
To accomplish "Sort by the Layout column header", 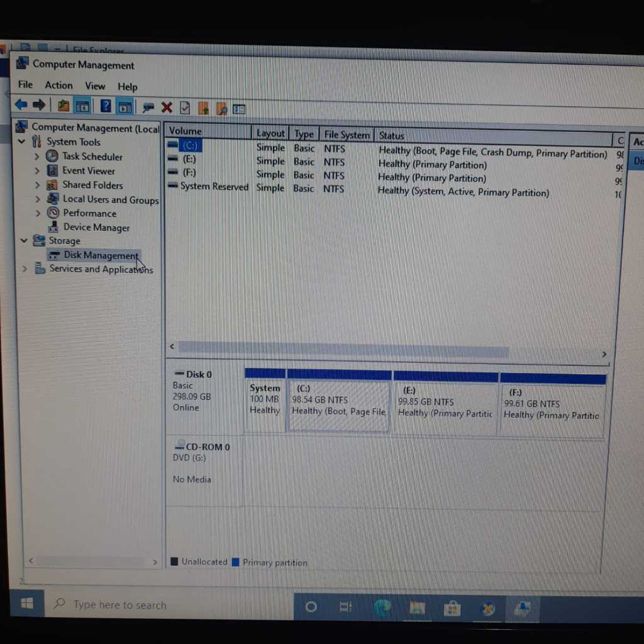I will [270, 133].
